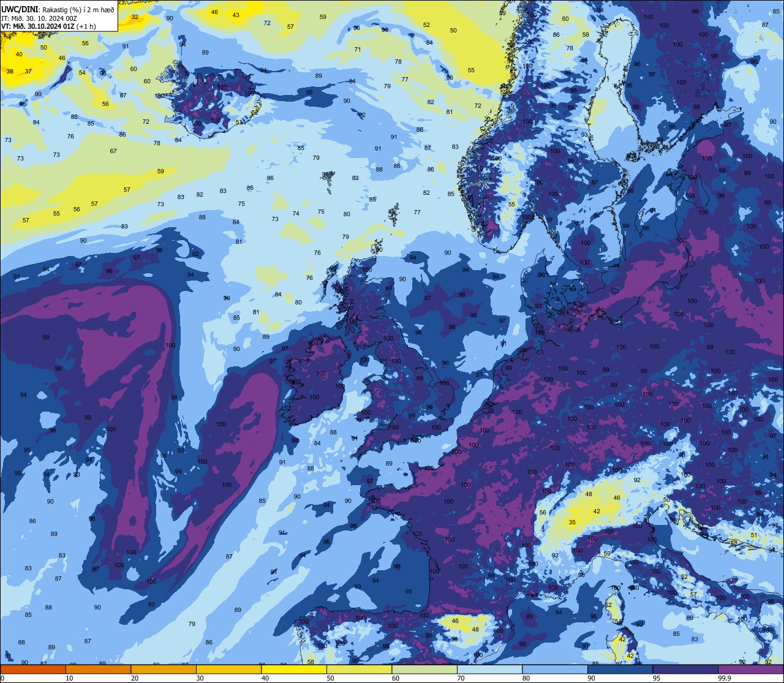Click the 50–60 pale yellow legend swatch
This screenshot has width=784, height=683.
[359, 669]
